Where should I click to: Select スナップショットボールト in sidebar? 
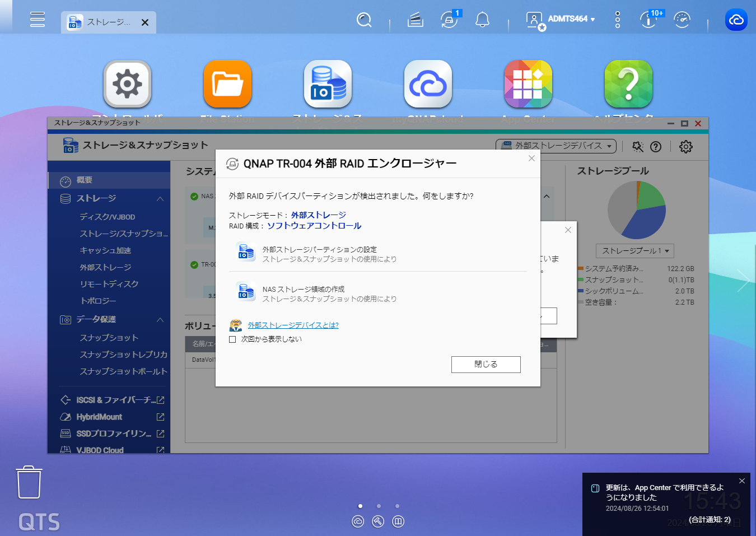[123, 371]
